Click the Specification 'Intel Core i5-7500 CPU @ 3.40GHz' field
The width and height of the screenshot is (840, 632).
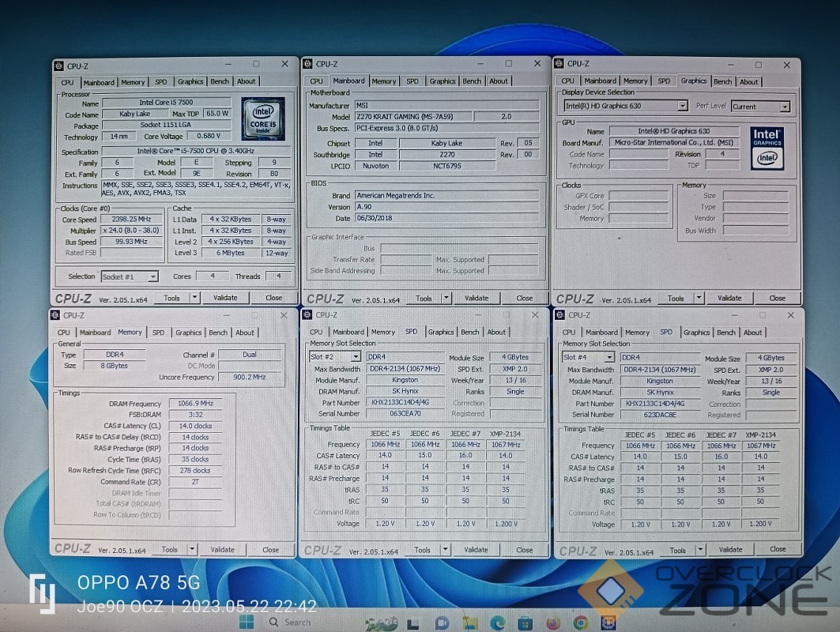coord(195,151)
